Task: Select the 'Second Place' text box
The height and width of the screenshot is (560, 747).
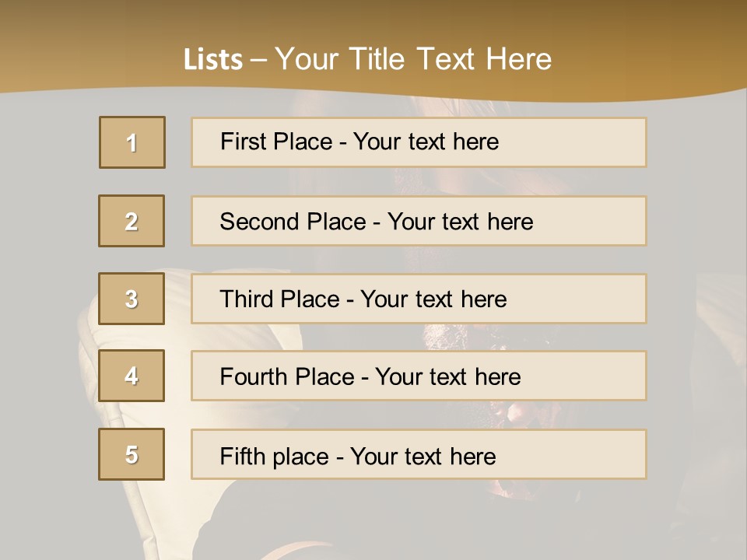Action: 419,221
